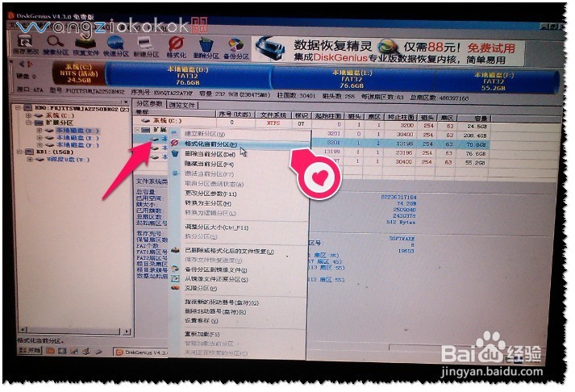Click the 恢复文件 recover files icon
The width and height of the screenshot is (575, 392).
[85, 46]
